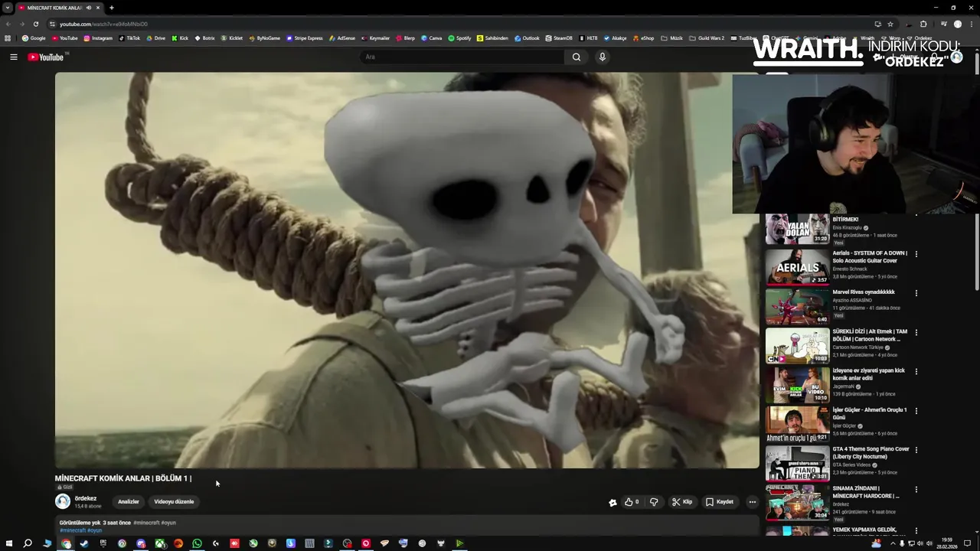The image size is (980, 551).
Task: Click the Videoyu düzenle button
Action: (174, 501)
